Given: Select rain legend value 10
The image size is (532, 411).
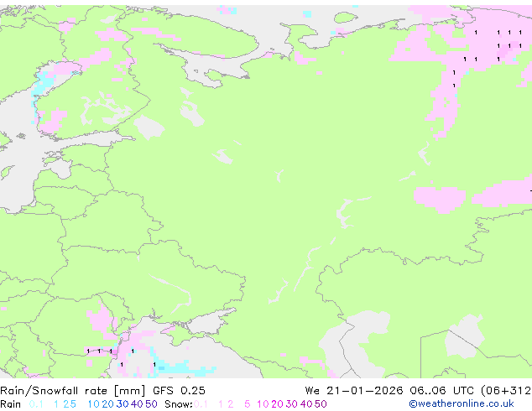Looking at the screenshot, I should click(x=94, y=404).
